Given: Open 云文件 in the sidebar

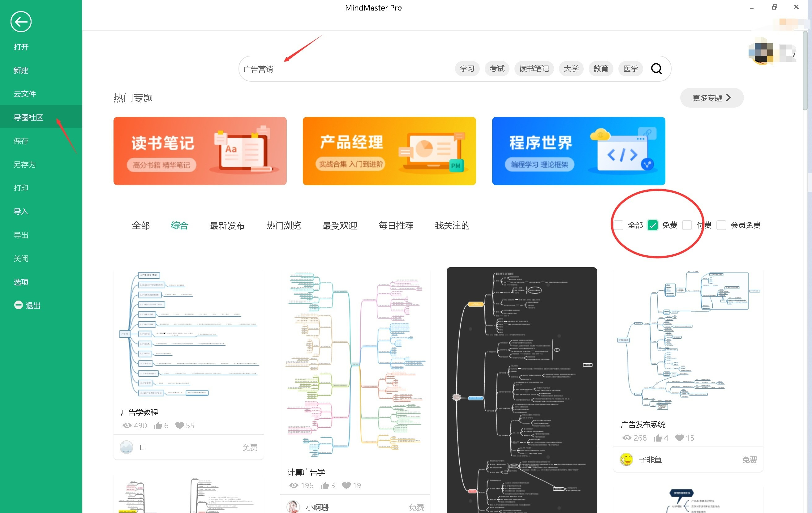Looking at the screenshot, I should (x=25, y=94).
